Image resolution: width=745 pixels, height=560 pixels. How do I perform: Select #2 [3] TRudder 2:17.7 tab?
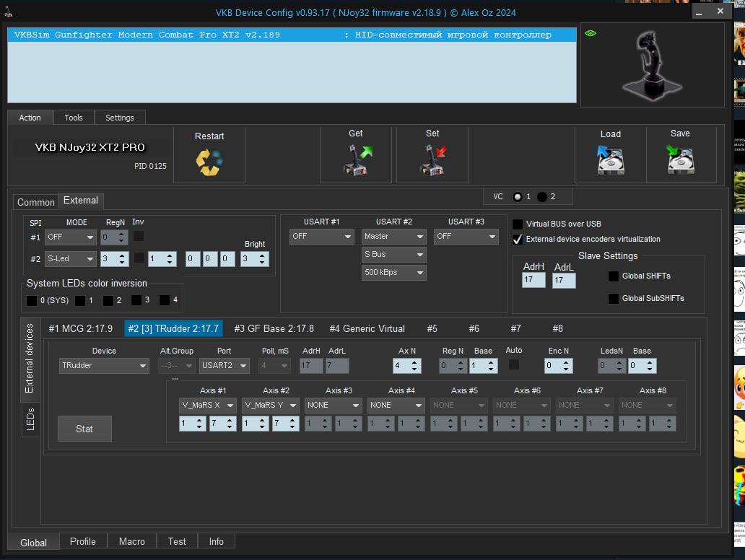173,328
